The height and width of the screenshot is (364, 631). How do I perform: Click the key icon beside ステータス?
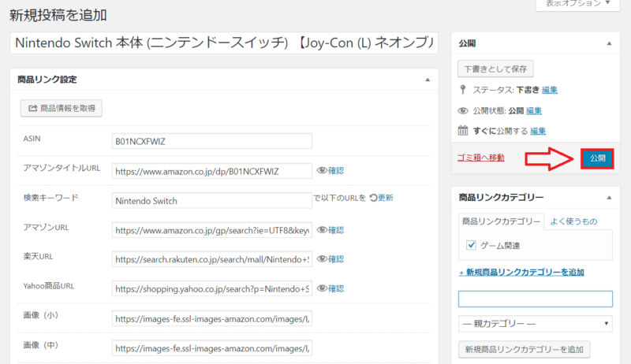coord(463,90)
